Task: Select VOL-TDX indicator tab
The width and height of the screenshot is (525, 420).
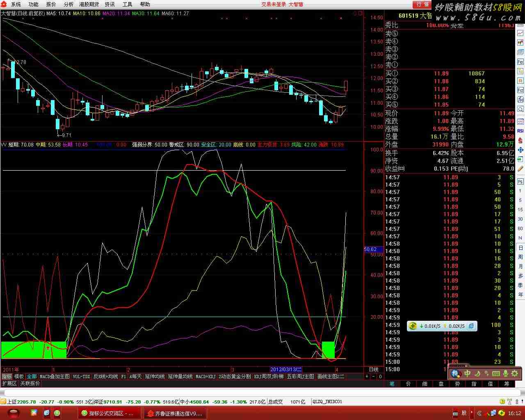Action: [81, 376]
